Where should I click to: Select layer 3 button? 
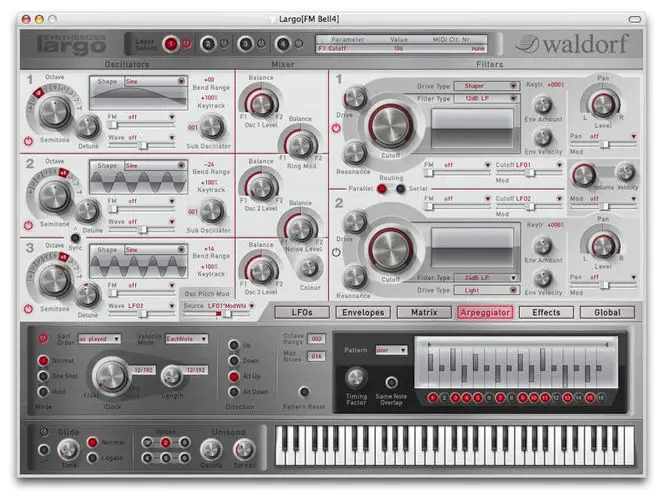click(246, 44)
